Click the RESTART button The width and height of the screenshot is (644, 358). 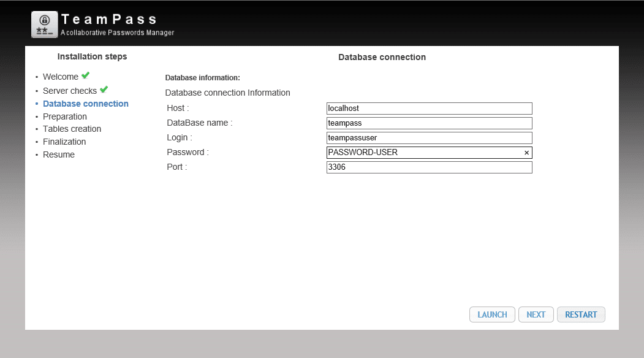click(x=581, y=314)
